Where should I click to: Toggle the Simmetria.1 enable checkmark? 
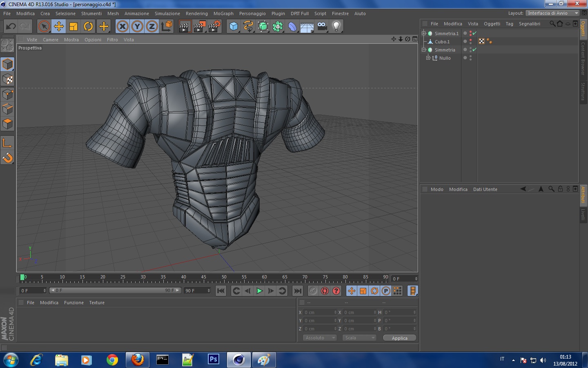click(x=474, y=33)
